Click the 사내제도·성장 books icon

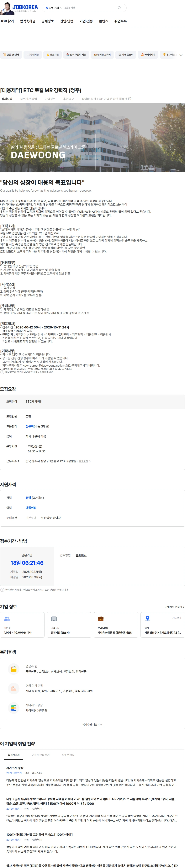click(13, 708)
